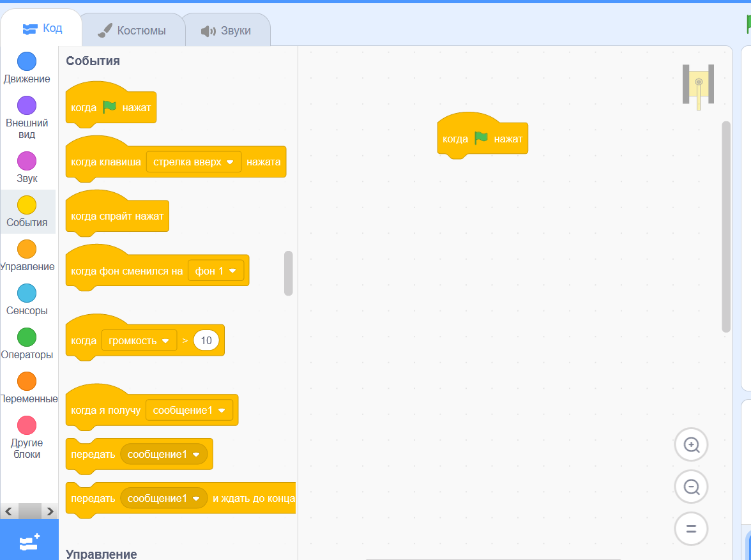Click the code blocks icon on Код tab
The width and height of the screenshot is (751, 560).
click(29, 29)
